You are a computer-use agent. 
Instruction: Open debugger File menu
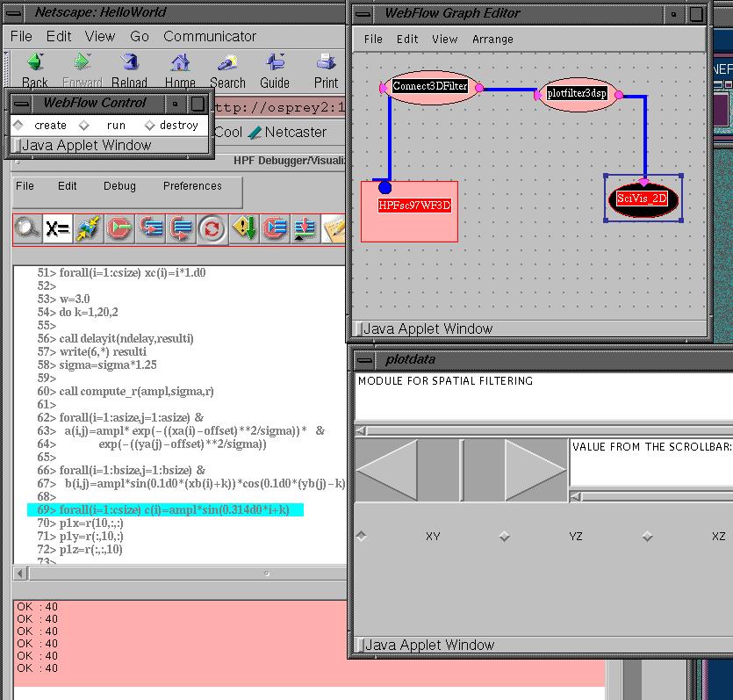pyautogui.click(x=25, y=186)
